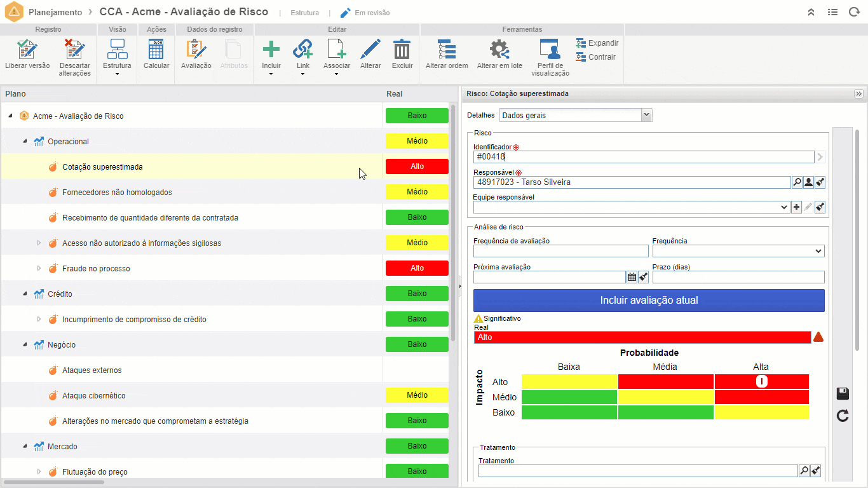Switch to the Estrutura view tab

[x=304, y=13]
